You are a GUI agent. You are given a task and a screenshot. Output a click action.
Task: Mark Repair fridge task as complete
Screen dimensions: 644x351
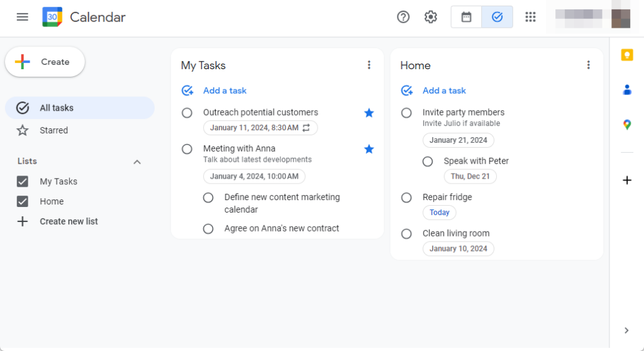[407, 198]
